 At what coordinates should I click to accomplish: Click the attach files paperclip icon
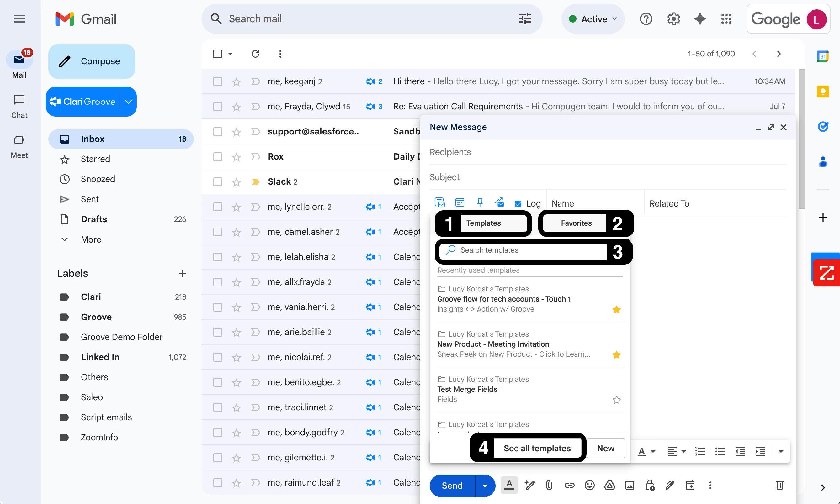549,485
